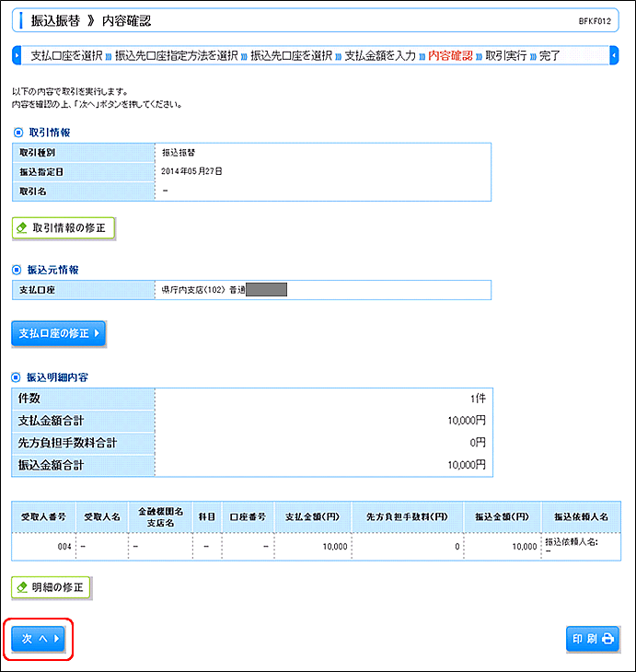Return to the 支払金額を入力 step
The image size is (636, 672).
pos(379,55)
